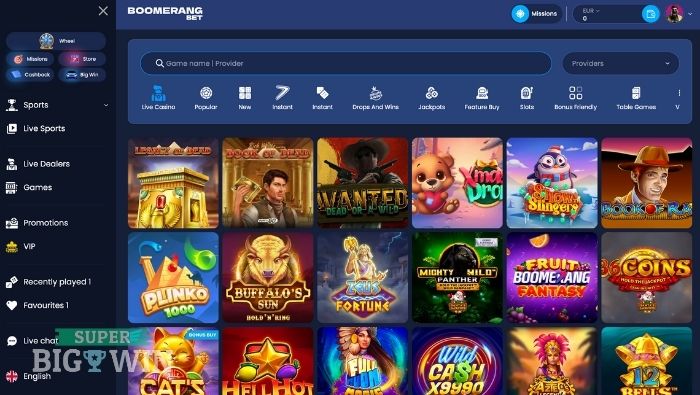The image size is (700, 395).
Task: Open Full Moon Magic game thumbnail
Action: (x=362, y=361)
